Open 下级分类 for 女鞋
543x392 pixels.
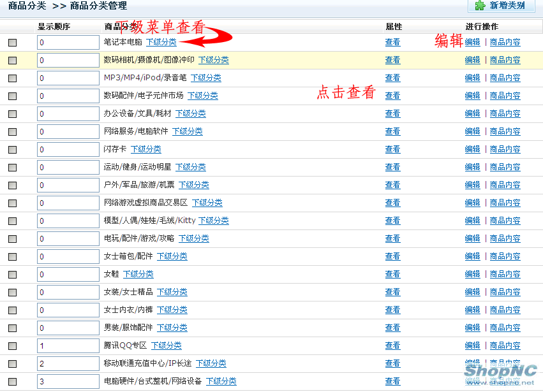pos(138,274)
